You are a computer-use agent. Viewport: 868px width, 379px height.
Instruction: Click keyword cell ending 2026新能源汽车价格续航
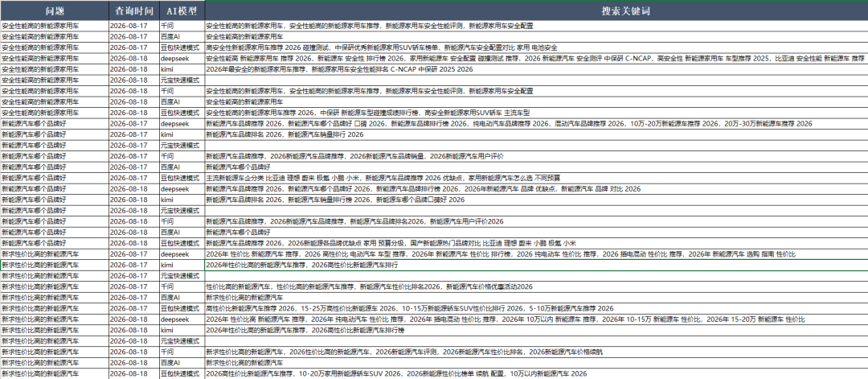click(x=536, y=352)
